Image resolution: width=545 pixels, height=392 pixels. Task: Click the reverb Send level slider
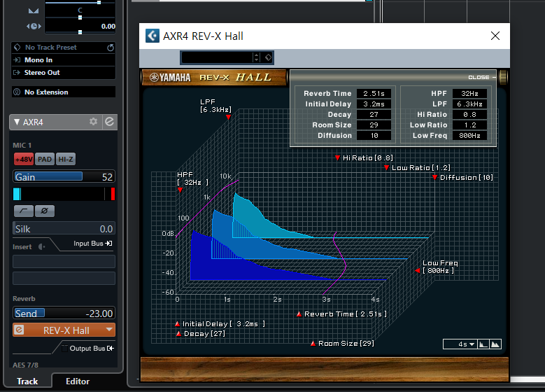[64, 313]
